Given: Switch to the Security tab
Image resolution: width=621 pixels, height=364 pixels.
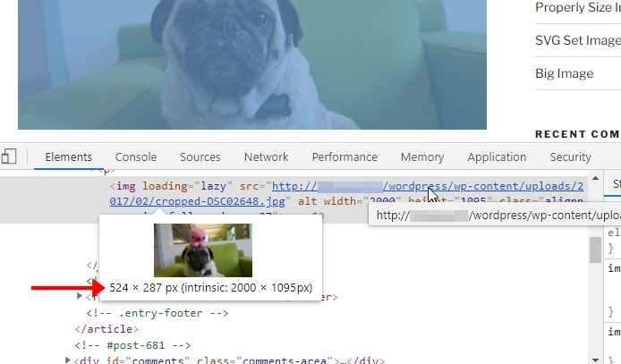Looking at the screenshot, I should point(570,157).
